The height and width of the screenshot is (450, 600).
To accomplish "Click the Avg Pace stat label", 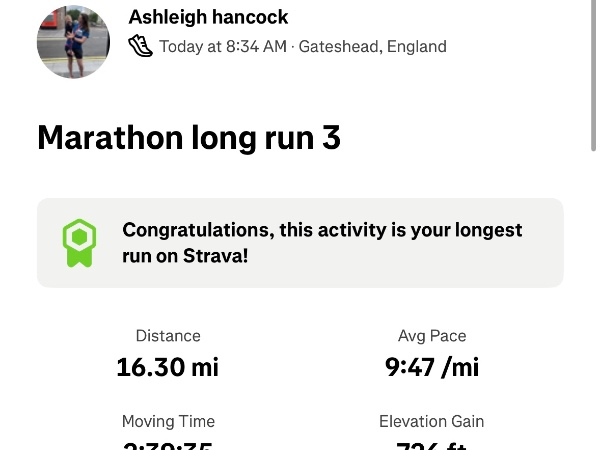I will pyautogui.click(x=432, y=336).
